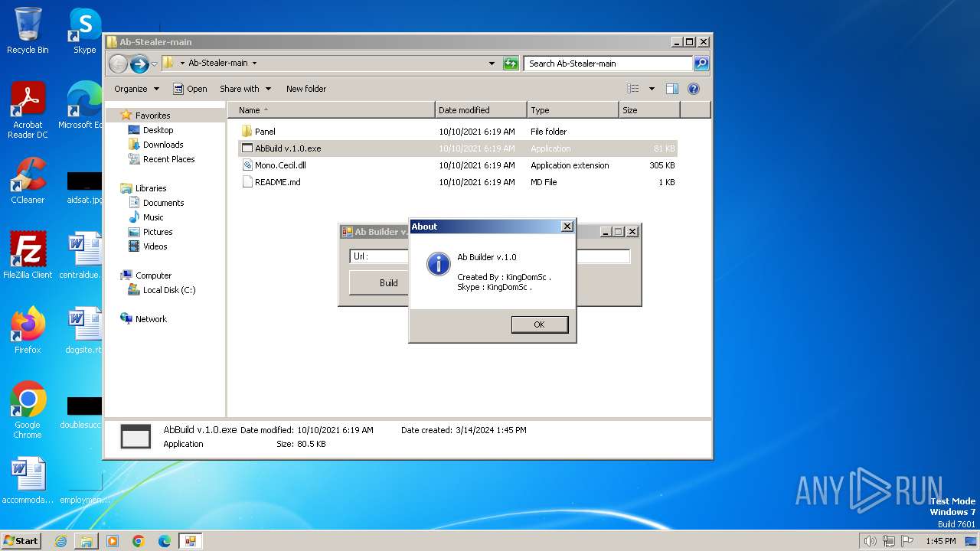Open the Panel folder

click(265, 132)
